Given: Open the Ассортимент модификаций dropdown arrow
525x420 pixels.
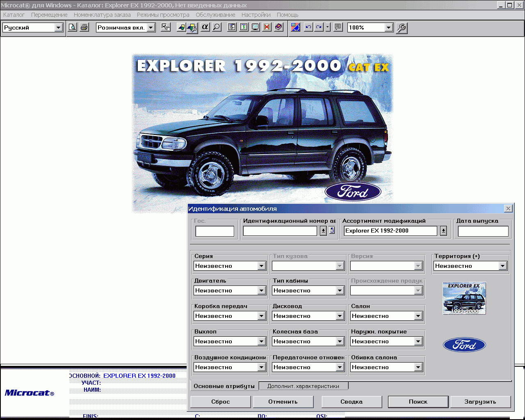Looking at the screenshot, I should pyautogui.click(x=443, y=231).
